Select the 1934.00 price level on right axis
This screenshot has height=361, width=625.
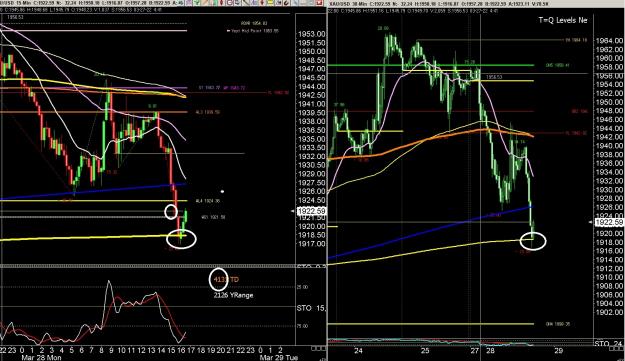[609, 172]
